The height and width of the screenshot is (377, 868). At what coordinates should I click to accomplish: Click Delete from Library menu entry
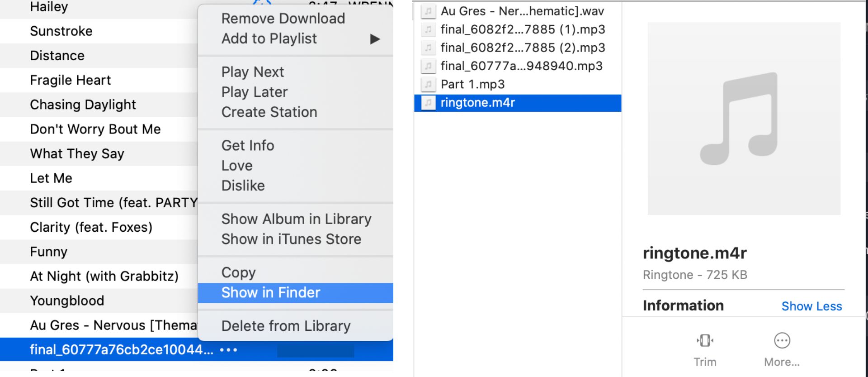tap(286, 326)
